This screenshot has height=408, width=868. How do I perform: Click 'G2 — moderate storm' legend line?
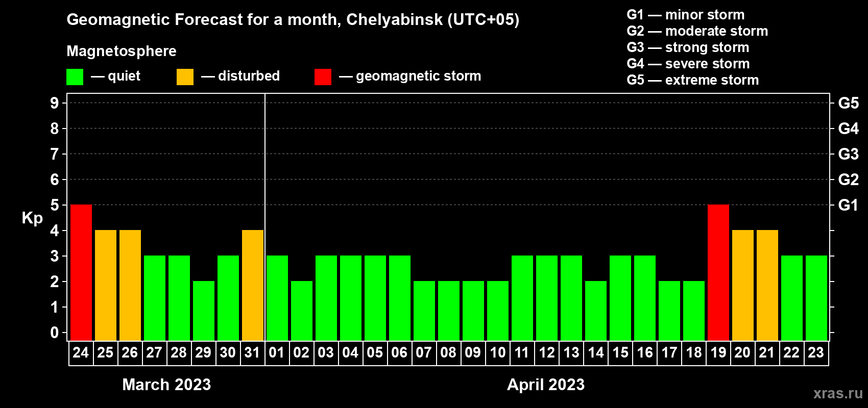[x=697, y=31]
